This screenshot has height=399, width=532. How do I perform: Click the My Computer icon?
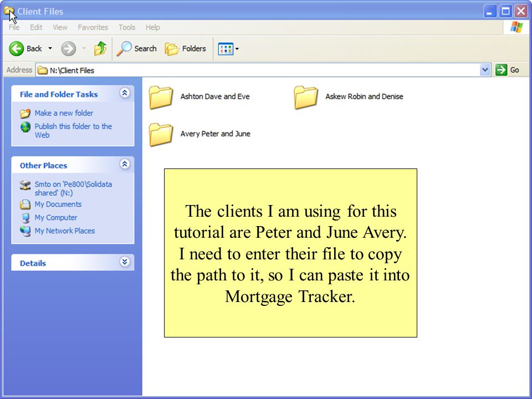tap(25, 218)
